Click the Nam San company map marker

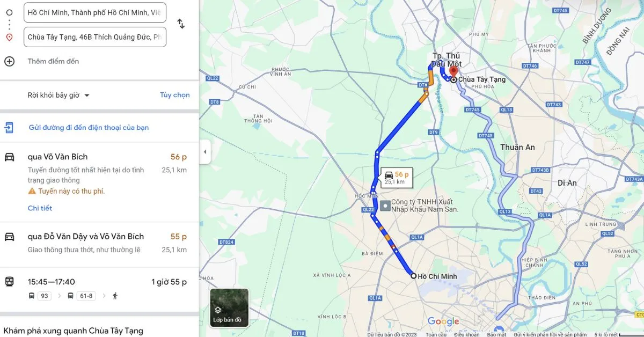pyautogui.click(x=384, y=206)
